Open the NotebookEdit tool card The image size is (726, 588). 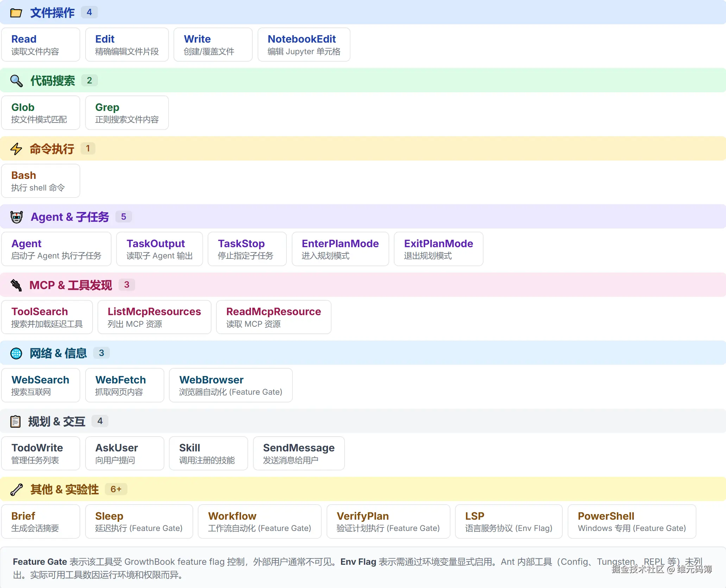(304, 45)
